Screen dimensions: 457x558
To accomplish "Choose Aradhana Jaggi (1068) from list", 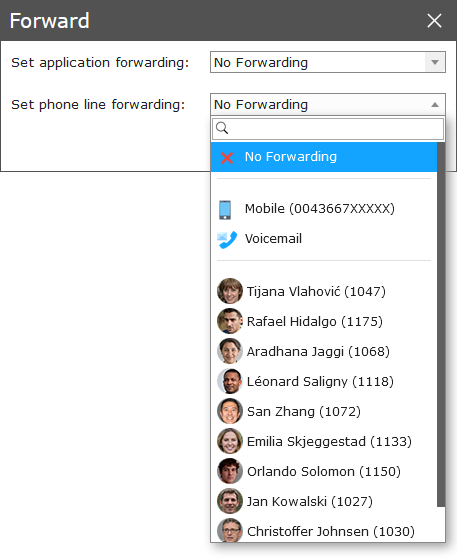I will click(x=324, y=351).
